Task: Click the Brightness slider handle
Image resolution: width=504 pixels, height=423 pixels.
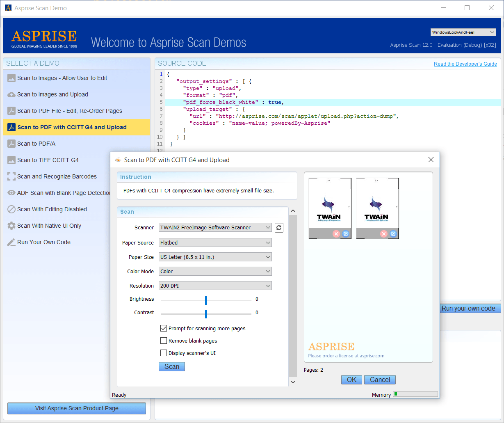Action: (206, 300)
